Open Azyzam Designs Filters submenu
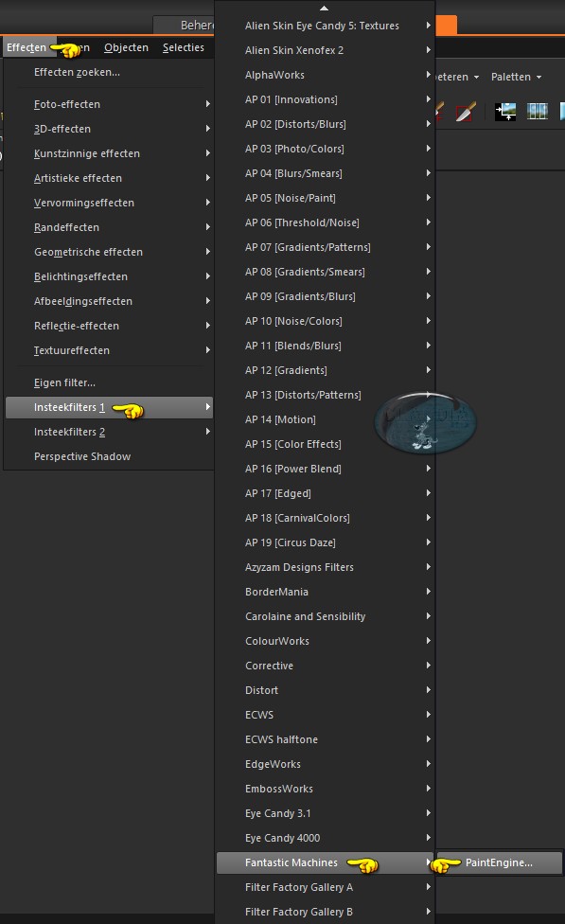565x924 pixels. [326, 567]
